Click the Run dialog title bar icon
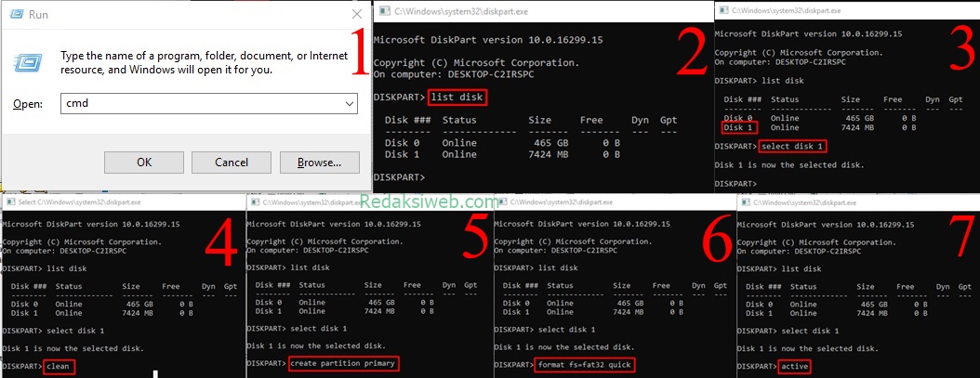980x378 pixels. (17, 14)
